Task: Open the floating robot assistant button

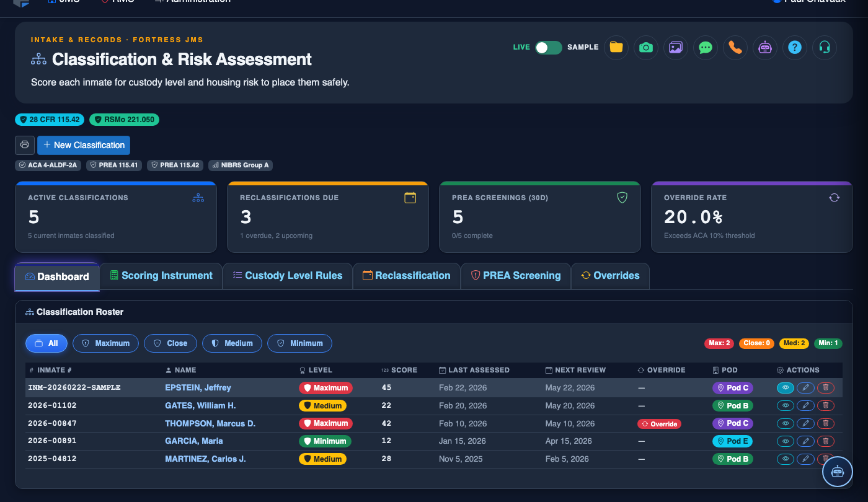Action: 838,472
